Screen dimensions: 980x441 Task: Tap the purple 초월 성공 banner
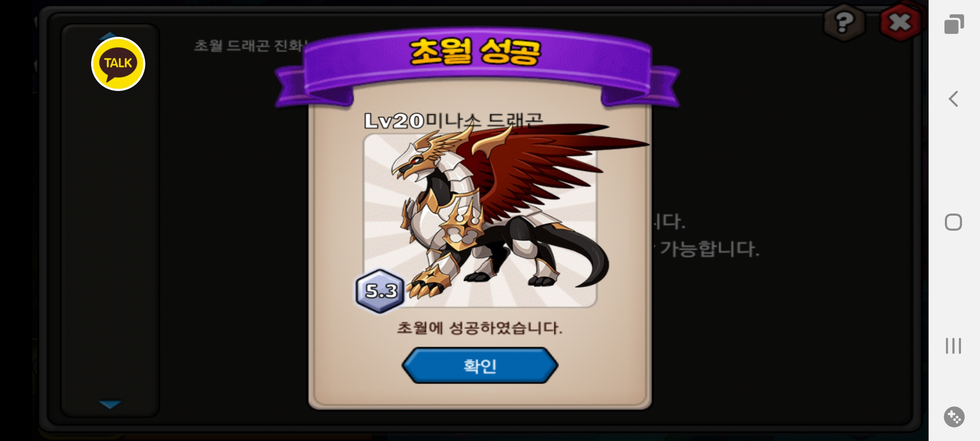click(x=477, y=65)
